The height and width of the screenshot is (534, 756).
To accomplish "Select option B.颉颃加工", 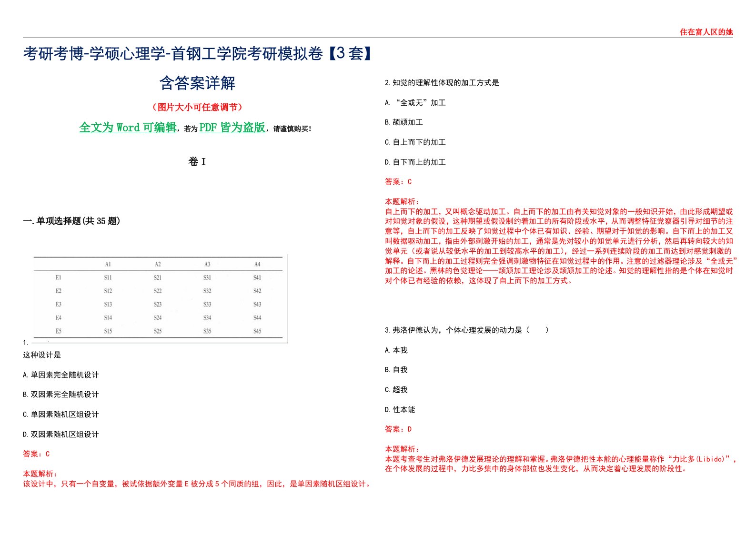I will coord(404,122).
